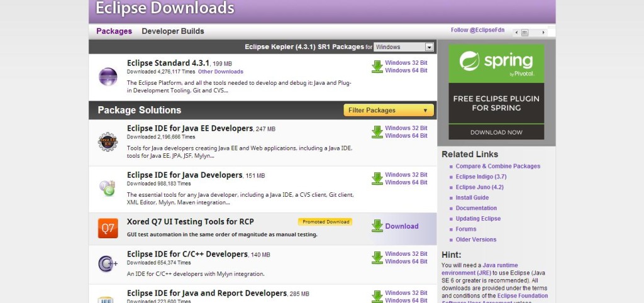Click the 'Downloaded 2,196,666 Times' text
Screen dimensions: 644x303
pyautogui.click(x=161, y=137)
